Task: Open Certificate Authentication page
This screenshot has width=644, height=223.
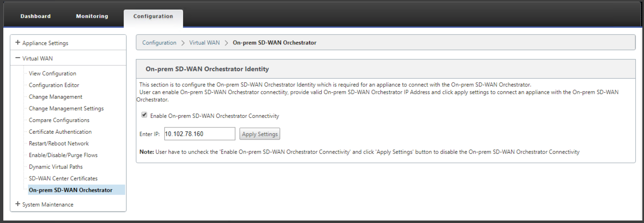Action: 60,132
